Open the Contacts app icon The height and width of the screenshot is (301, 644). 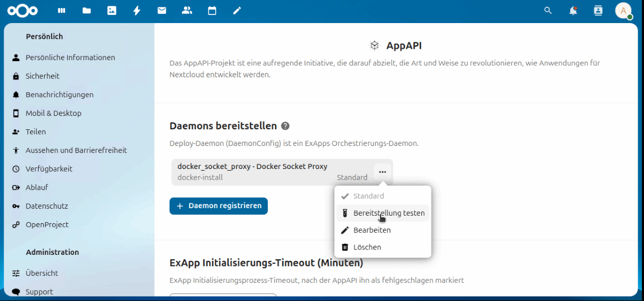pos(187,11)
